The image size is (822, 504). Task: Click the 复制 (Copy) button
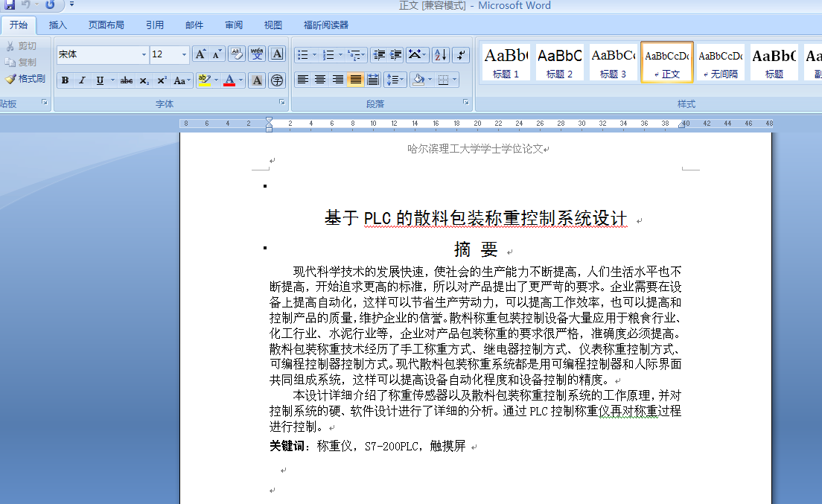click(21, 63)
